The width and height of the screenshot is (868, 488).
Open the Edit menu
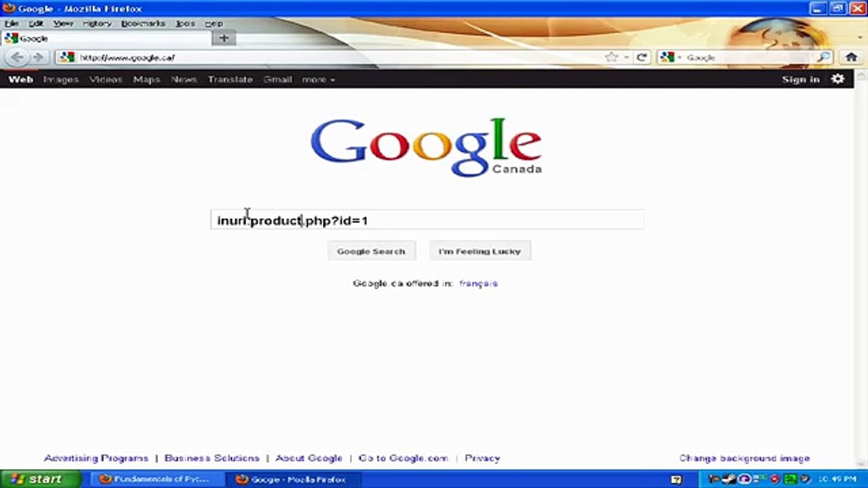click(x=36, y=23)
